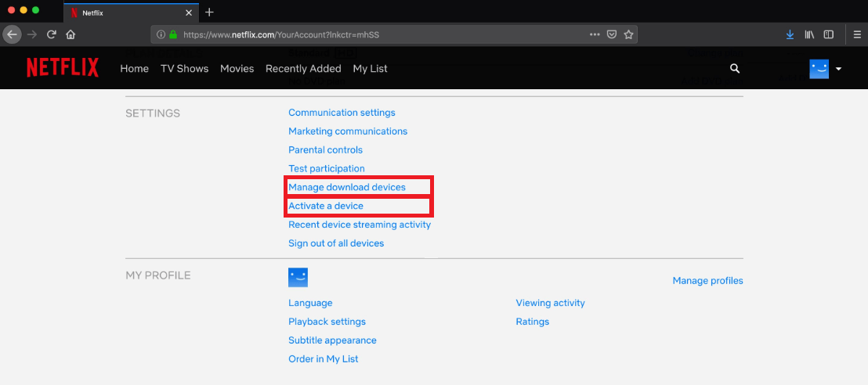Viewport: 868px width, 385px height.
Task: Open the Firefox hamburger menu
Action: point(856,34)
